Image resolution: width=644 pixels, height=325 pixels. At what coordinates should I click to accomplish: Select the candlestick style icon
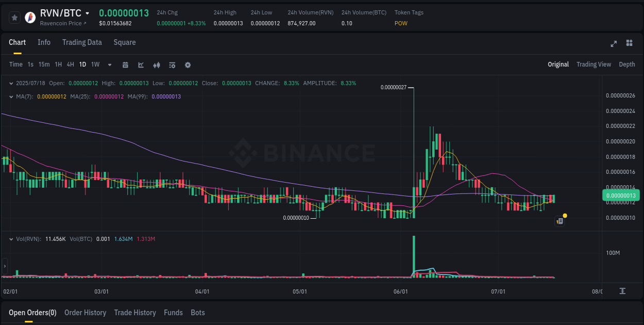coord(156,64)
